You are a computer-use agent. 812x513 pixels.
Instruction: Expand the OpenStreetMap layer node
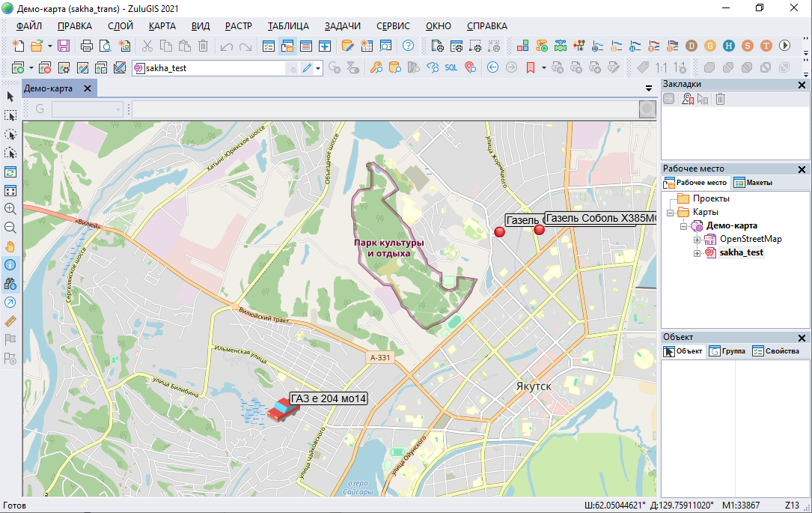tap(697, 240)
